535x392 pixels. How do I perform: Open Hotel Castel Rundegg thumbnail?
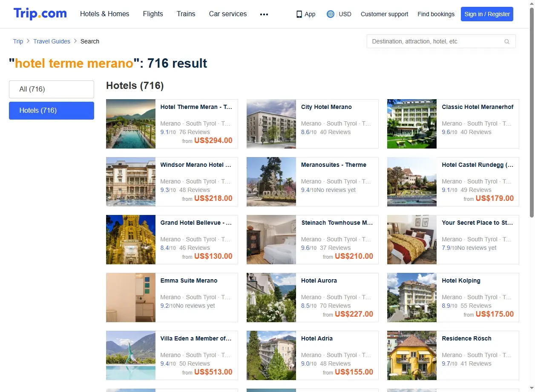coord(412,182)
